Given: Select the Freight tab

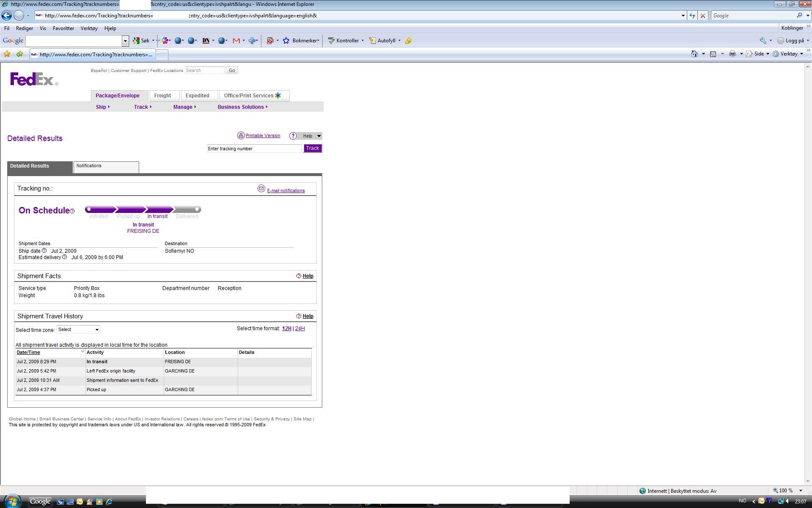Looking at the screenshot, I should click(165, 96).
